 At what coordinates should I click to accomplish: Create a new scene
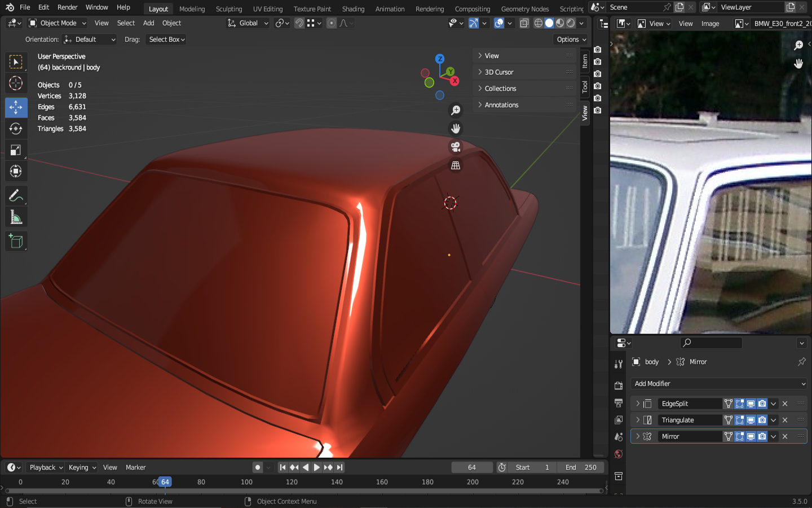pos(679,7)
